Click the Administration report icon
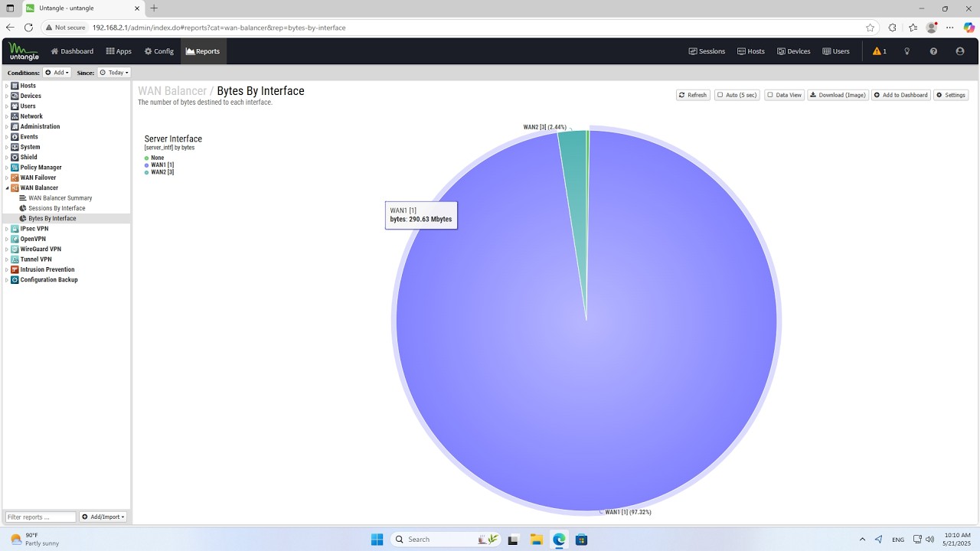 click(15, 126)
